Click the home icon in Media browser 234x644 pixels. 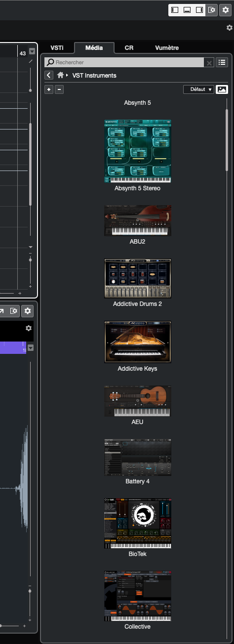61,75
